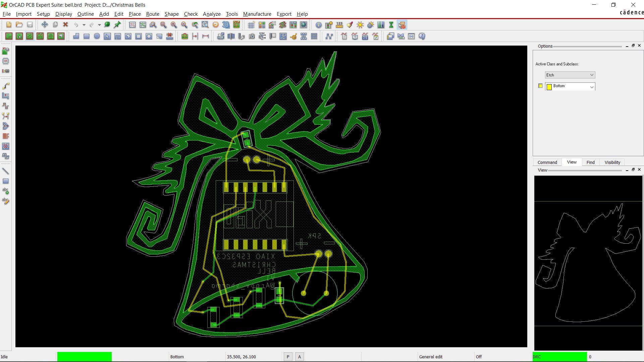
Task: Click General Edit mode in status bar
Action: click(x=432, y=357)
